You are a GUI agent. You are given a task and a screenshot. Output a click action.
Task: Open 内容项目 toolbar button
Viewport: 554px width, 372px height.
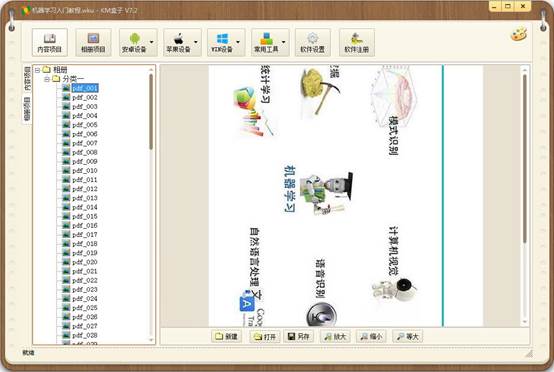50,42
